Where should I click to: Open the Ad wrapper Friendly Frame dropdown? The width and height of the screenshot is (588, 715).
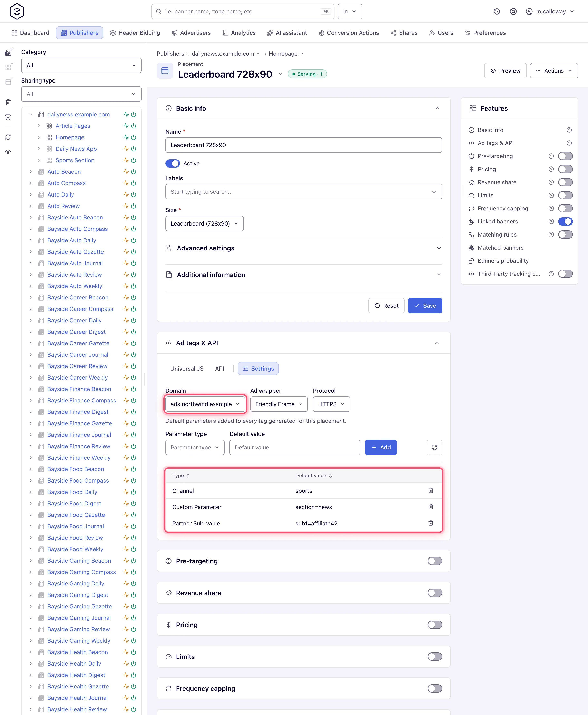(x=279, y=404)
